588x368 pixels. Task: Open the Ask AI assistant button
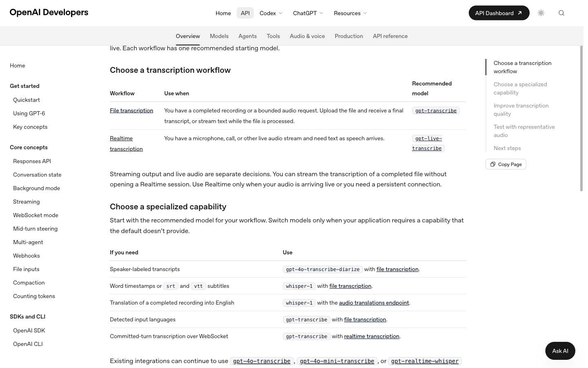560,351
